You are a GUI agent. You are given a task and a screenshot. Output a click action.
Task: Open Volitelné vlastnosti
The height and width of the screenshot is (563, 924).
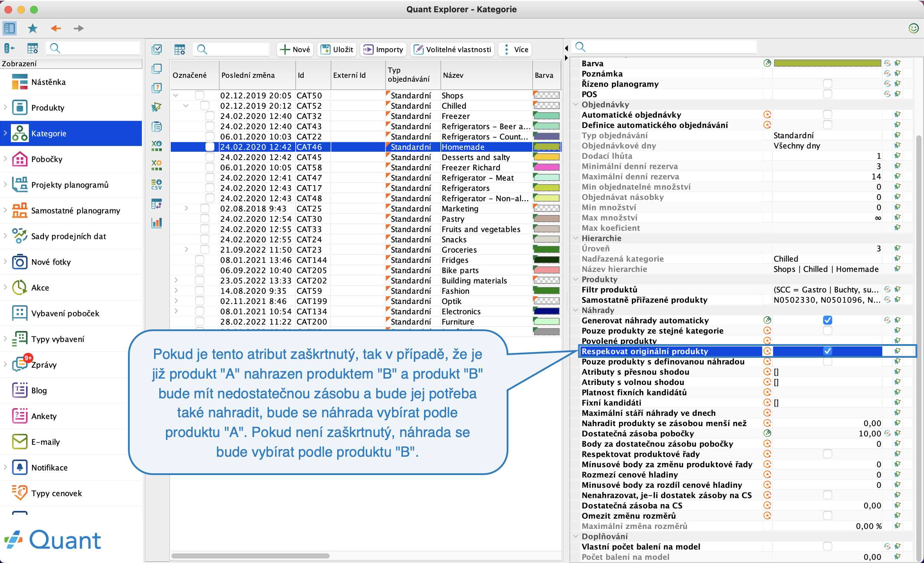click(x=453, y=49)
